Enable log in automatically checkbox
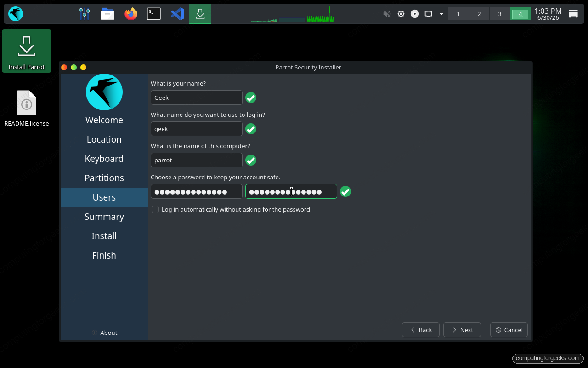Screen dimensions: 588x368 [155, 209]
